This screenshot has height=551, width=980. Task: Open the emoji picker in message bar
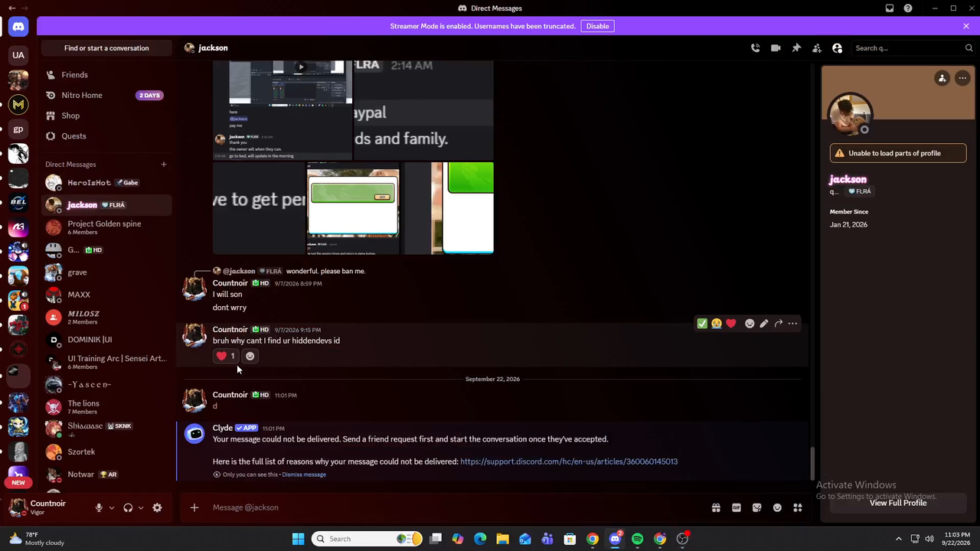coord(777,507)
